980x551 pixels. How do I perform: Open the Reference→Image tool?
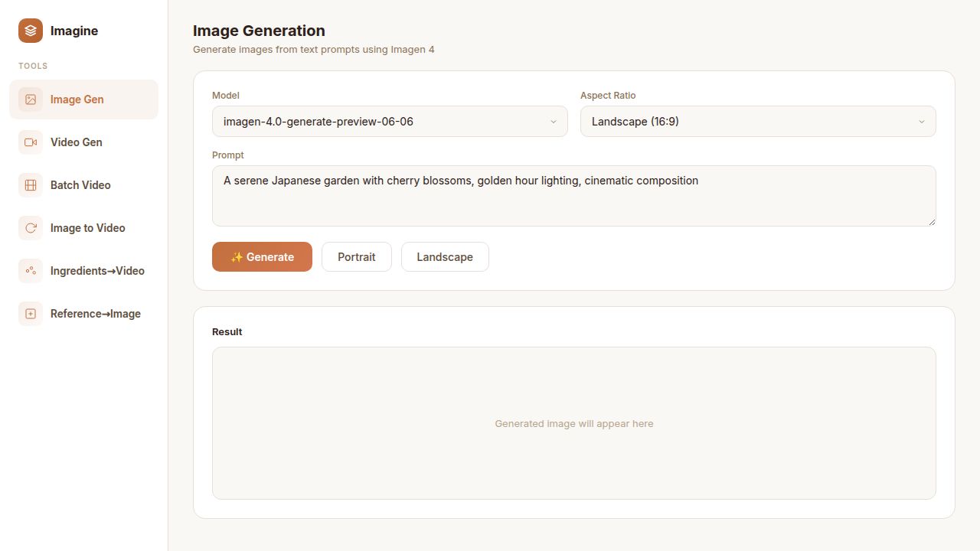(95, 313)
